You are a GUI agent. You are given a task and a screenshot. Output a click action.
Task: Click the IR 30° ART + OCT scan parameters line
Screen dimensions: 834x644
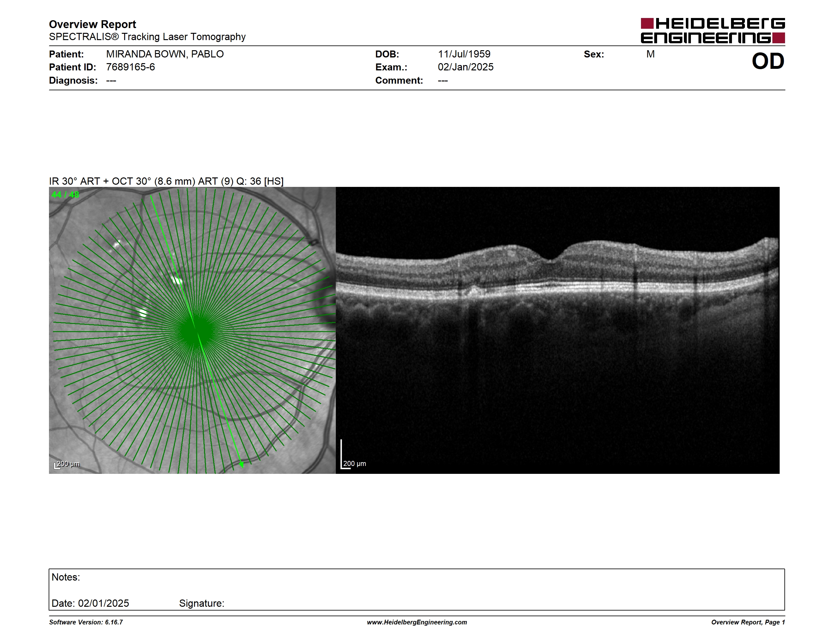(166, 181)
